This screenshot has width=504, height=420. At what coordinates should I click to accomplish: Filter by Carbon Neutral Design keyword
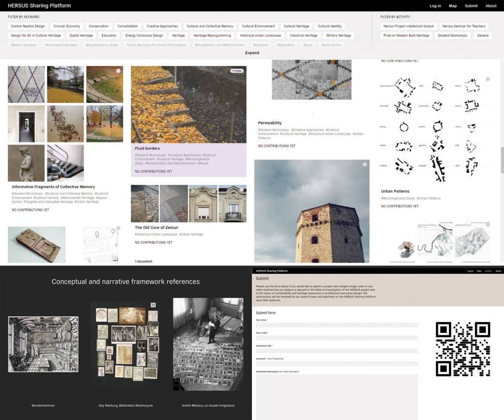pyautogui.click(x=28, y=26)
